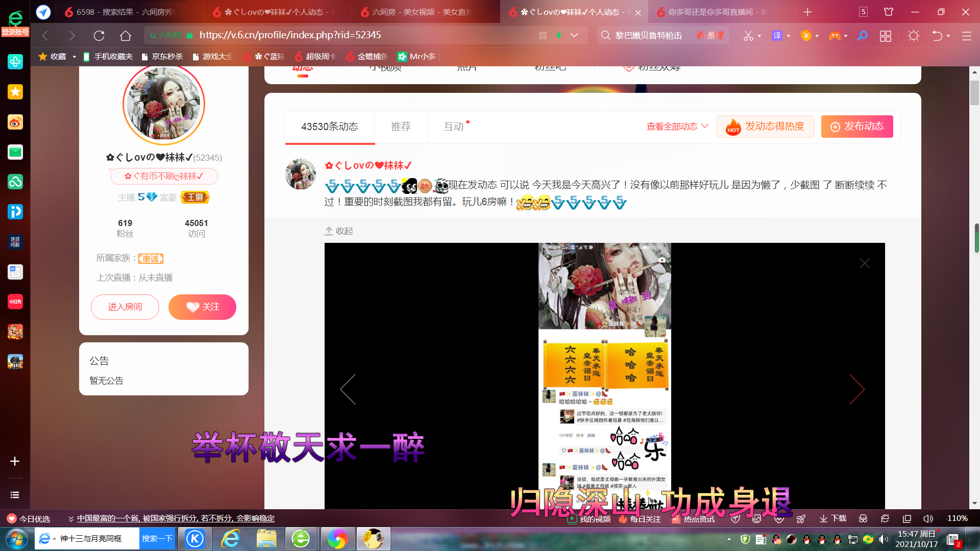Viewport: 980px width, 551px height.
Task: Click the speaker mute icon in status bar
Action: tap(928, 518)
